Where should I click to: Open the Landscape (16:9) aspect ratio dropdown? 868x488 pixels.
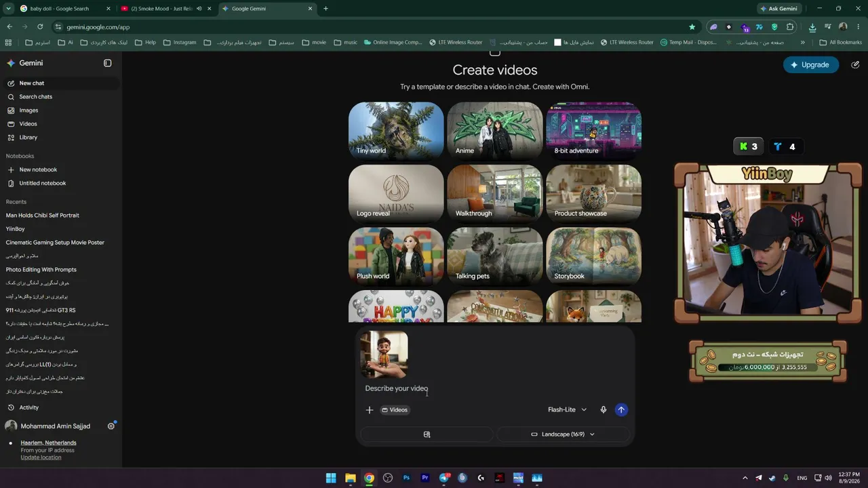pos(563,434)
